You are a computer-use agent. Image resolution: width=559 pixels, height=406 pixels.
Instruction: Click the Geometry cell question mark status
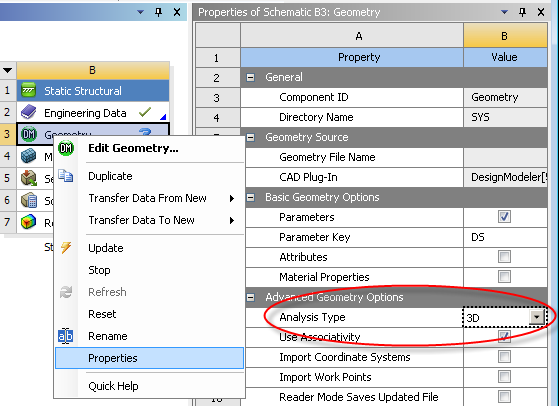click(145, 132)
